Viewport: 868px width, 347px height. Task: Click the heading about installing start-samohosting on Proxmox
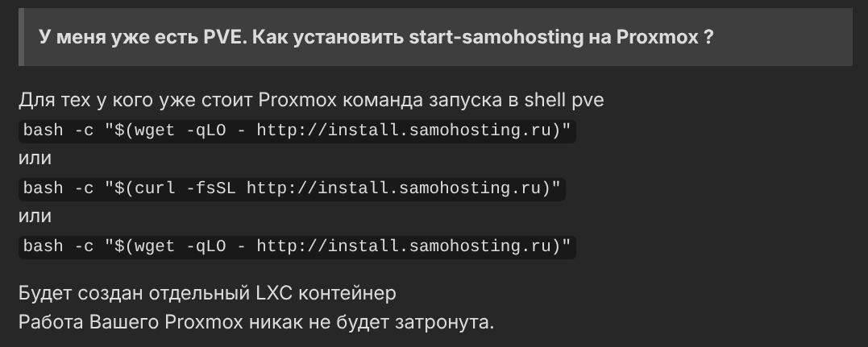click(376, 37)
